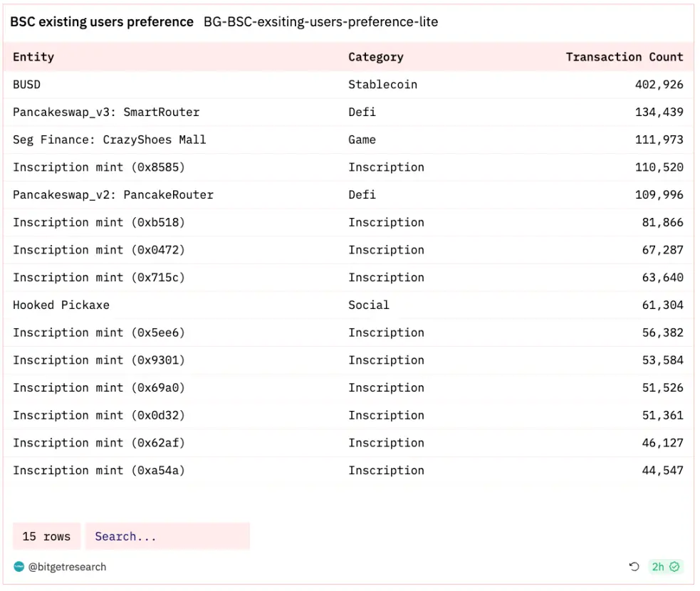Click the Search input field
This screenshot has height=591, width=700.
[167, 536]
